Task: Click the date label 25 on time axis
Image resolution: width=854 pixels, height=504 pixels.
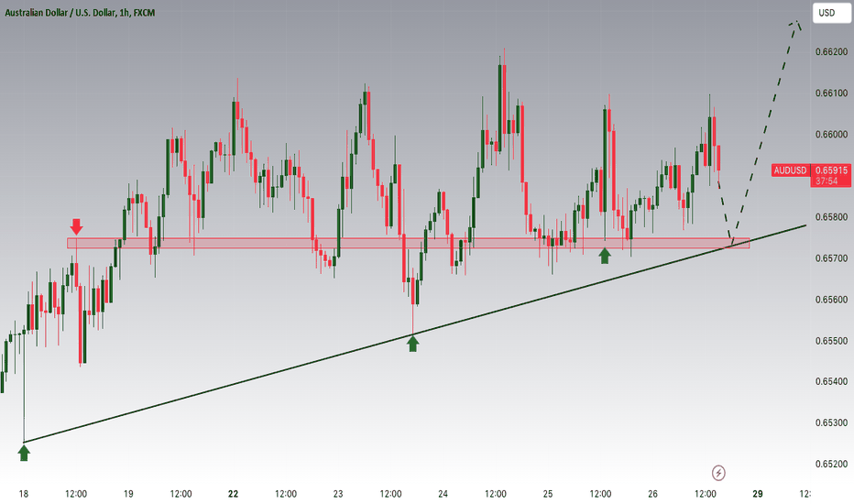Action: pos(548,494)
